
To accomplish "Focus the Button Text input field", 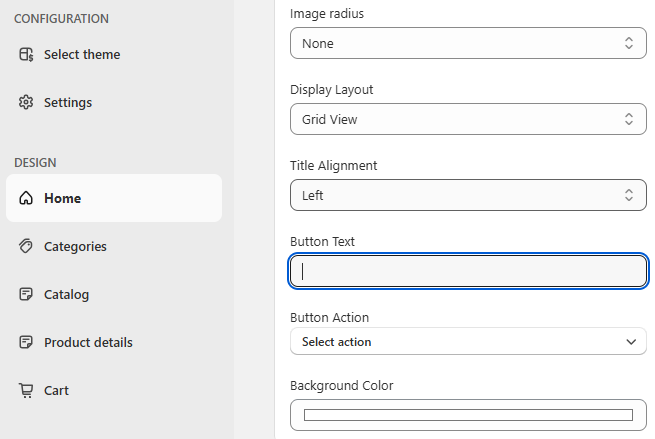I will tap(468, 271).
